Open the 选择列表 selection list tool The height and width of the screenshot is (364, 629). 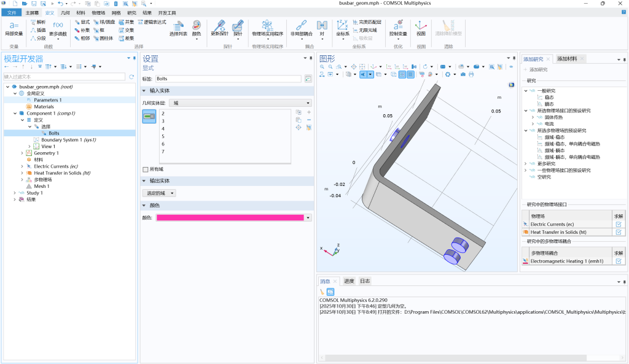(x=178, y=28)
